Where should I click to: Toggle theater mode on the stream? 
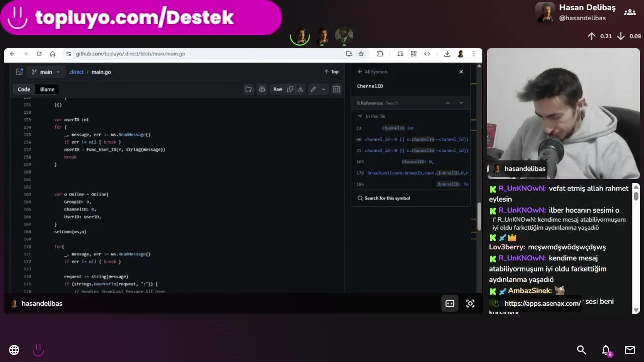click(x=450, y=304)
